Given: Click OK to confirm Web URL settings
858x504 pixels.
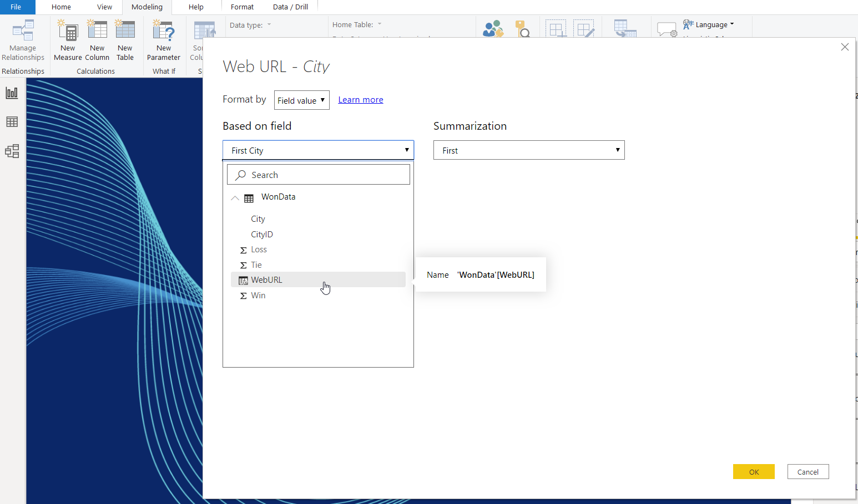Looking at the screenshot, I should click(753, 472).
